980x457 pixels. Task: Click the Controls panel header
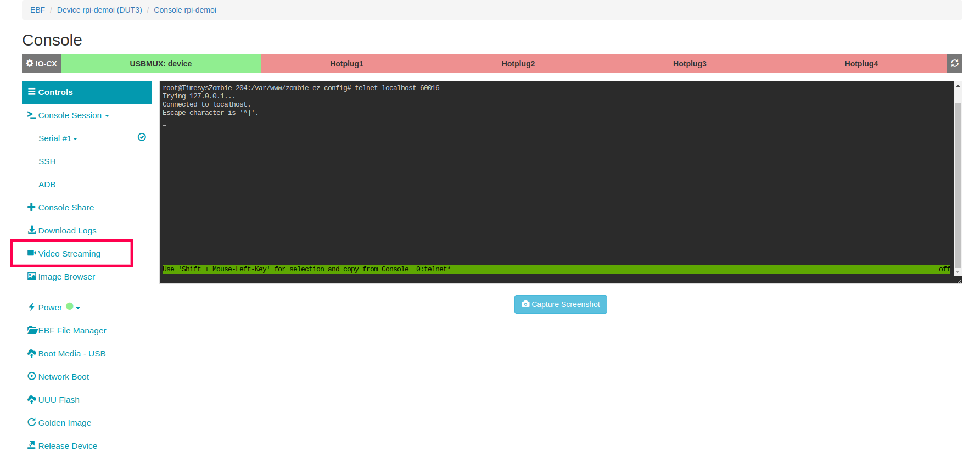point(87,92)
